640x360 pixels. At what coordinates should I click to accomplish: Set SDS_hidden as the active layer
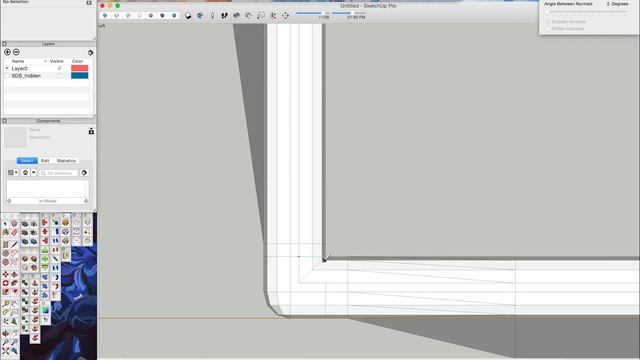tap(7, 76)
